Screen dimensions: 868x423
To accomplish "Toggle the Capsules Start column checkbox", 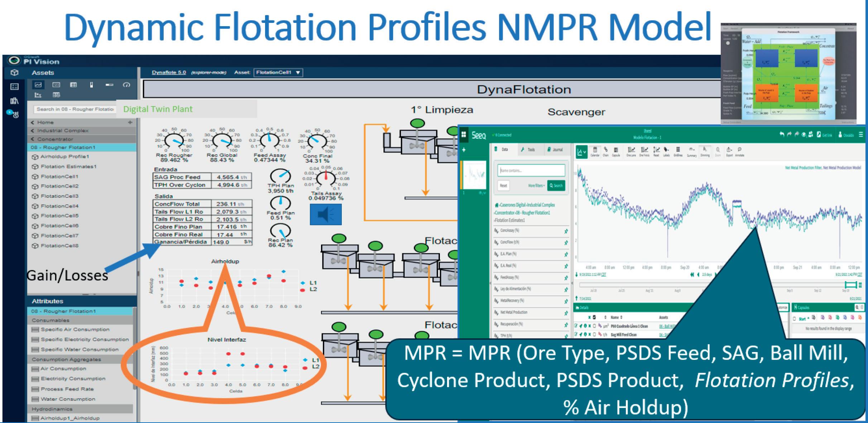I will [794, 318].
